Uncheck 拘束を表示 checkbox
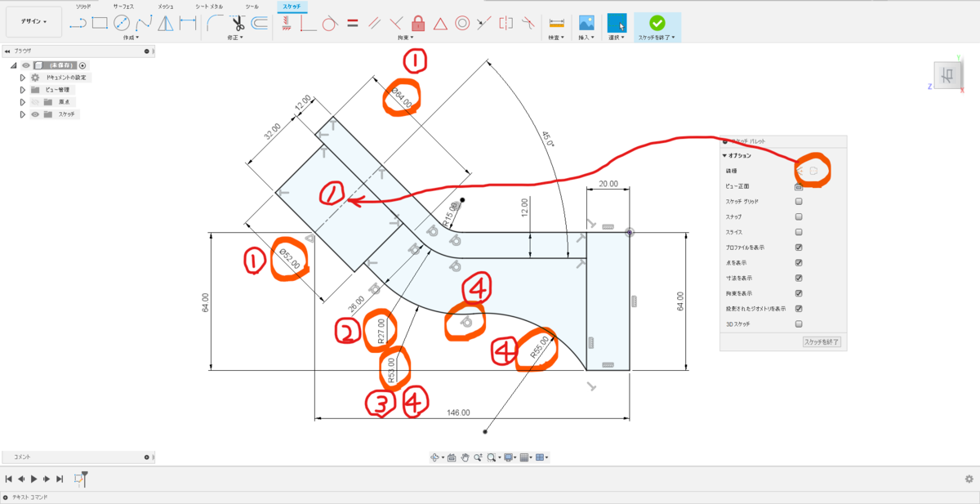 coord(799,292)
